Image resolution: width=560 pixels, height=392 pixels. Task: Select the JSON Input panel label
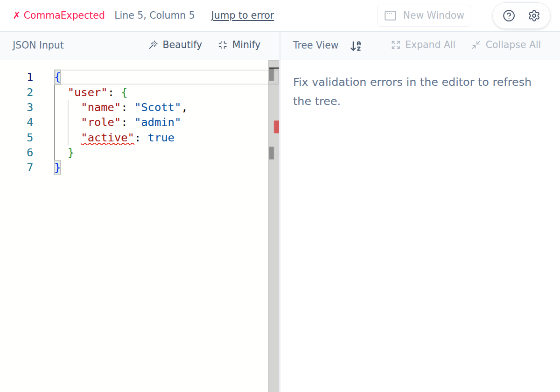(x=38, y=45)
